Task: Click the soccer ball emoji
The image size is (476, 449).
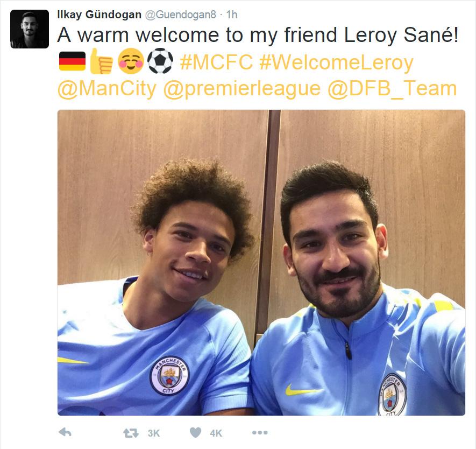Action: 160,61
